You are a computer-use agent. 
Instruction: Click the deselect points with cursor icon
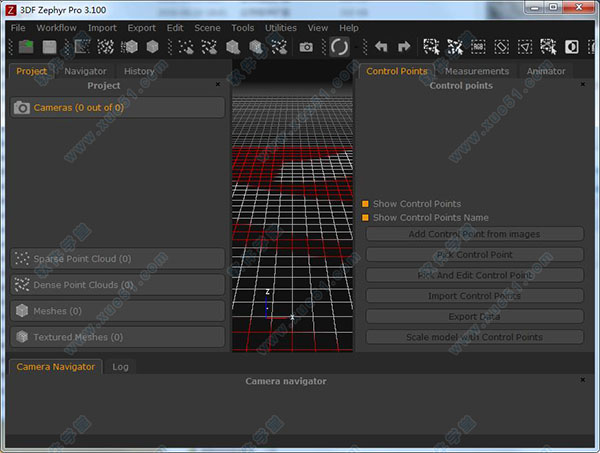click(x=455, y=47)
